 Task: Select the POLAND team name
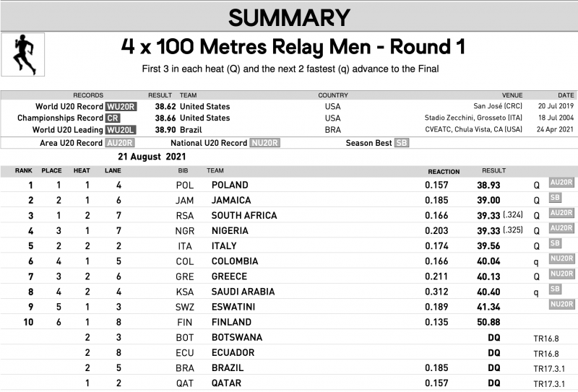pos(229,185)
